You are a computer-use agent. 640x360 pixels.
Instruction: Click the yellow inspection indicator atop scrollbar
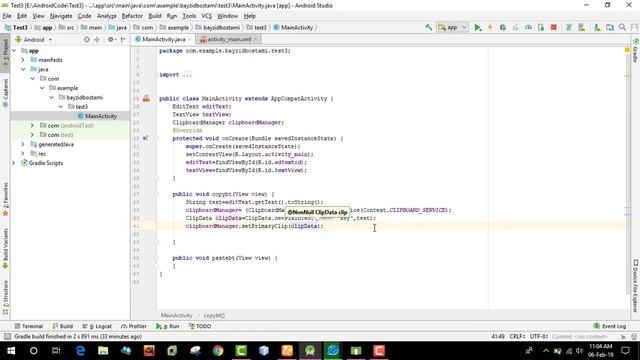click(x=627, y=50)
